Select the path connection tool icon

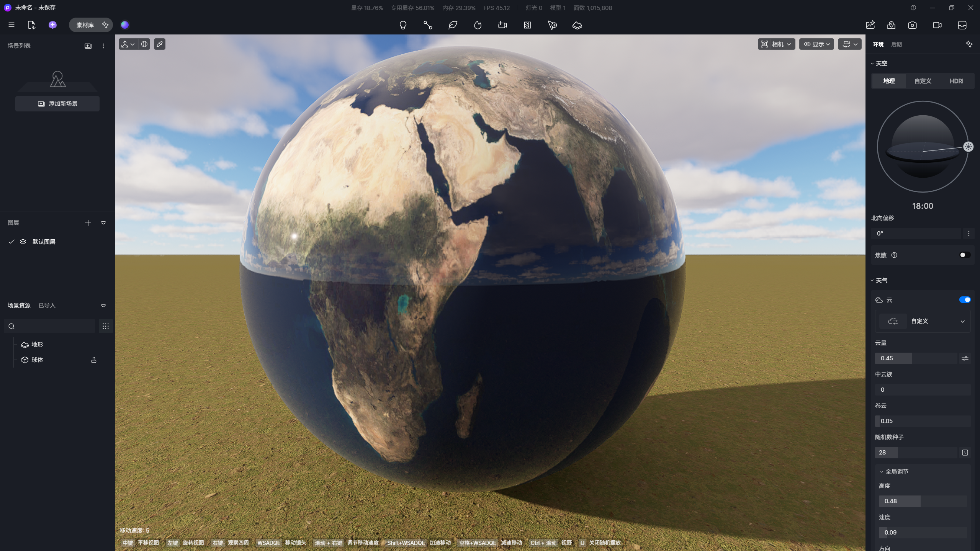pos(428,25)
